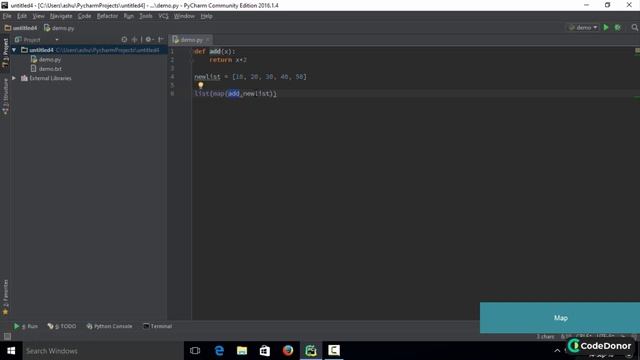Open the Code menu
The height and width of the screenshot is (360, 640).
[x=84, y=16]
